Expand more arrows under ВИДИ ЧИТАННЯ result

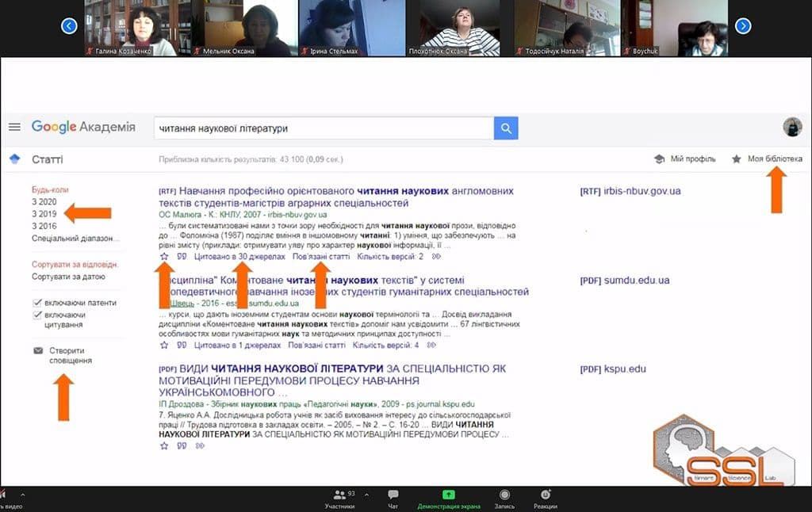point(200,445)
